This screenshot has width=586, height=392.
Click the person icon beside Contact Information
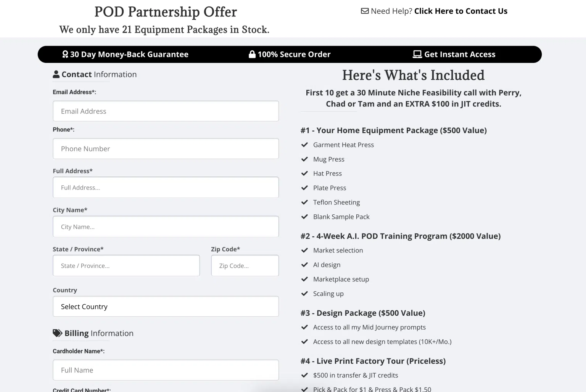(x=56, y=74)
